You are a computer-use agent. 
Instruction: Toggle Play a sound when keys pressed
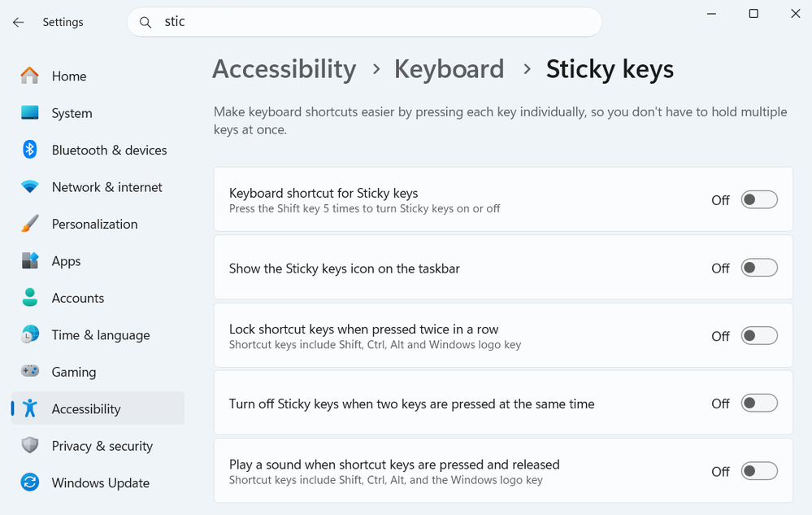(759, 471)
